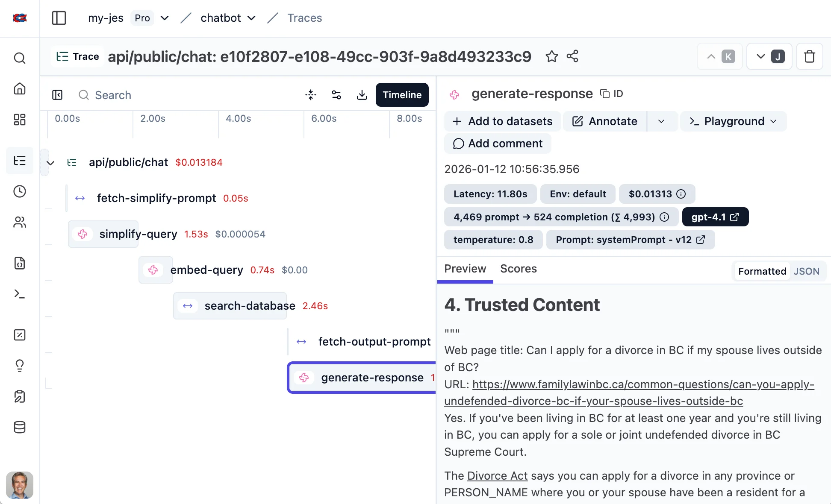Switch to the Scores tab
The width and height of the screenshot is (831, 504).
tap(518, 269)
